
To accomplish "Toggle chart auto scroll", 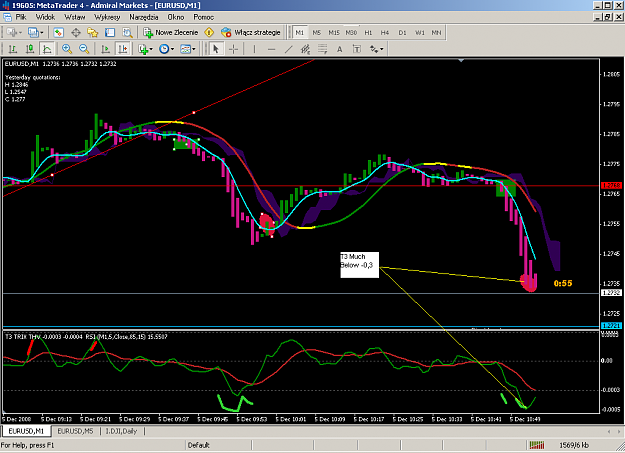I will (x=106, y=49).
